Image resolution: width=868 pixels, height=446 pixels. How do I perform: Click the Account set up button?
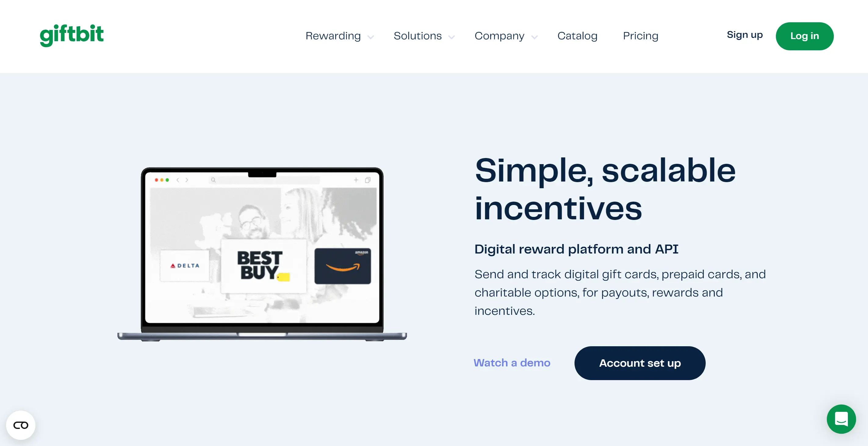point(640,363)
